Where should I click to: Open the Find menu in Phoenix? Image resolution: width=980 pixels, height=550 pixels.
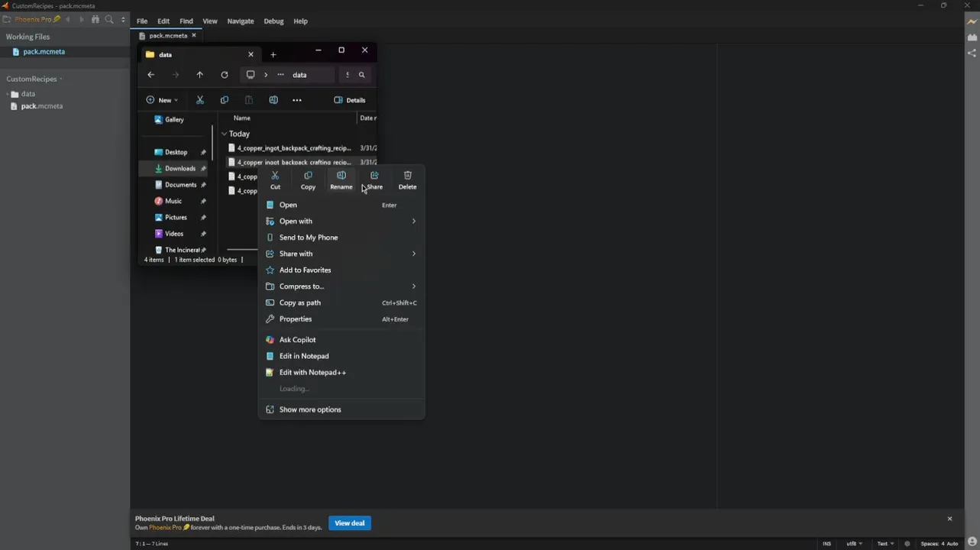[186, 21]
